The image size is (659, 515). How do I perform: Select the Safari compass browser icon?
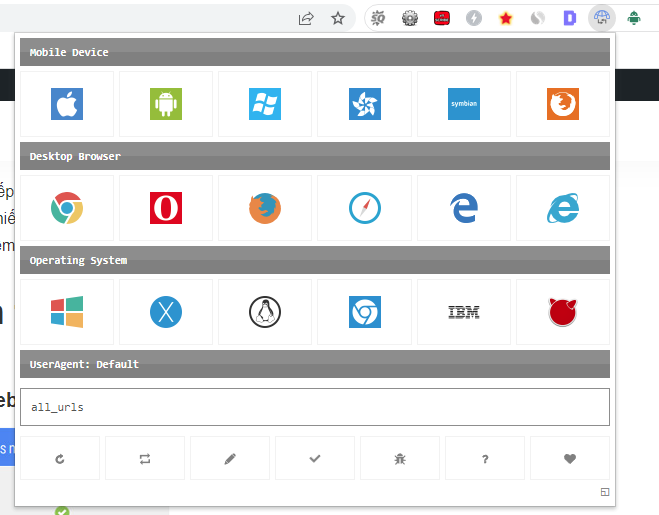click(364, 208)
